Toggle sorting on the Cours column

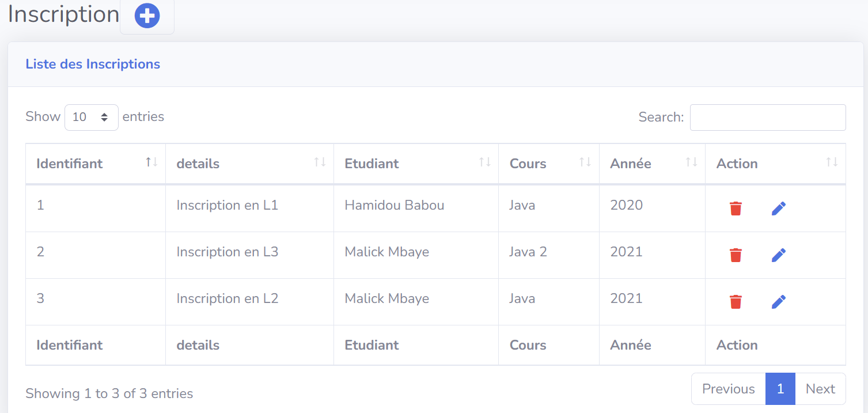point(584,162)
